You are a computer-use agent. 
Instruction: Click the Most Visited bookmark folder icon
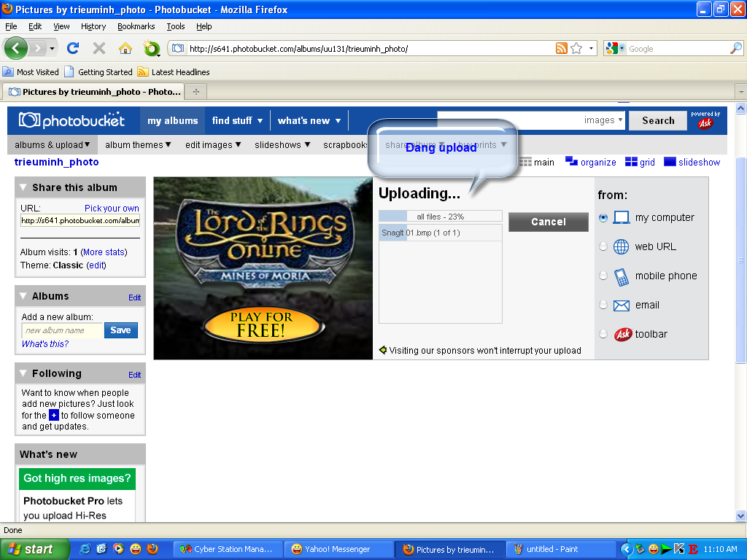click(8, 72)
